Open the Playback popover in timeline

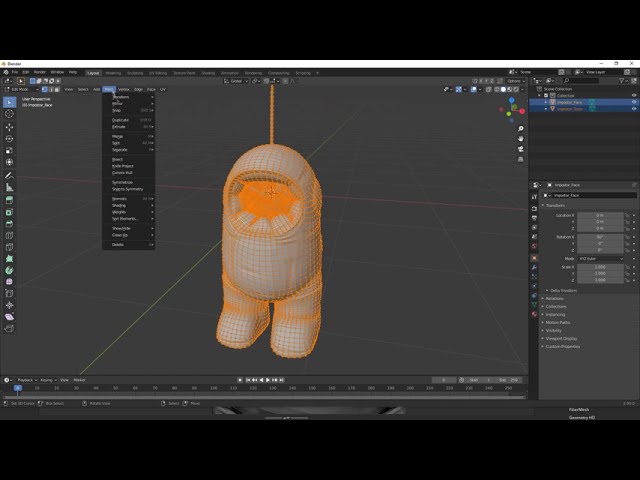(x=27, y=380)
